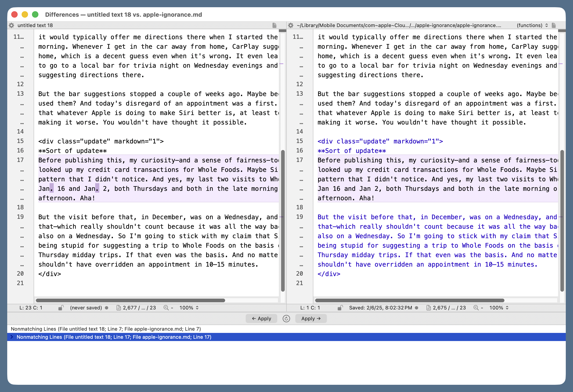The height and width of the screenshot is (392, 573).
Task: Apply the difference leftward with ← Apply
Action: pos(261,318)
